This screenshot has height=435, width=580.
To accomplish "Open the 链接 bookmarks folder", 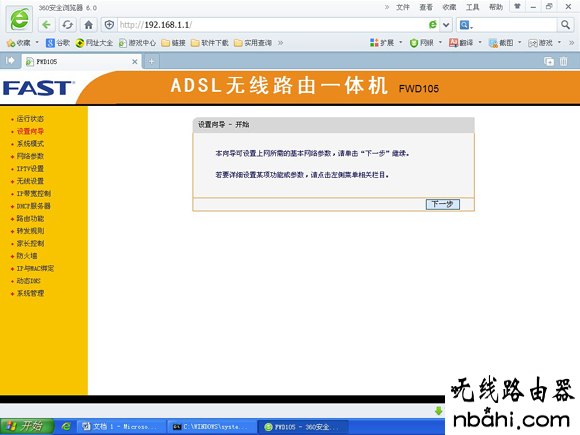I will tap(173, 43).
